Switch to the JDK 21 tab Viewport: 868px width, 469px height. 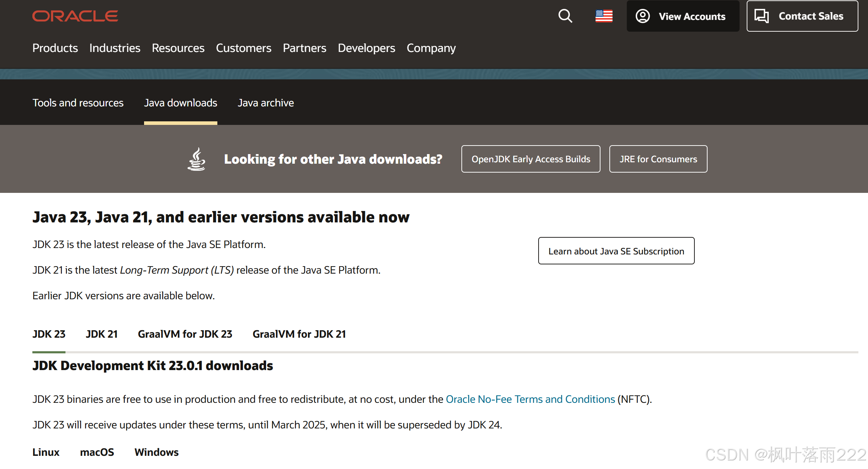[102, 334]
